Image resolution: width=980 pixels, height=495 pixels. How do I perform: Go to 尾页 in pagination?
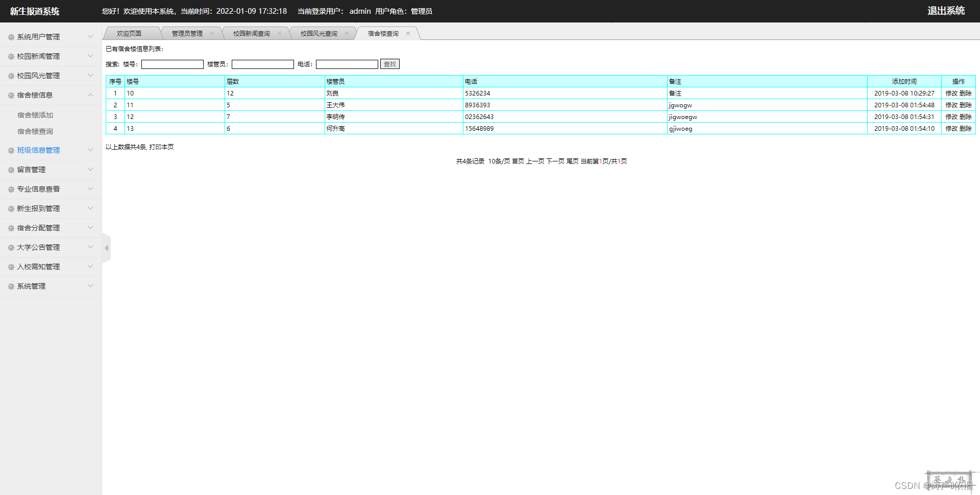[572, 161]
